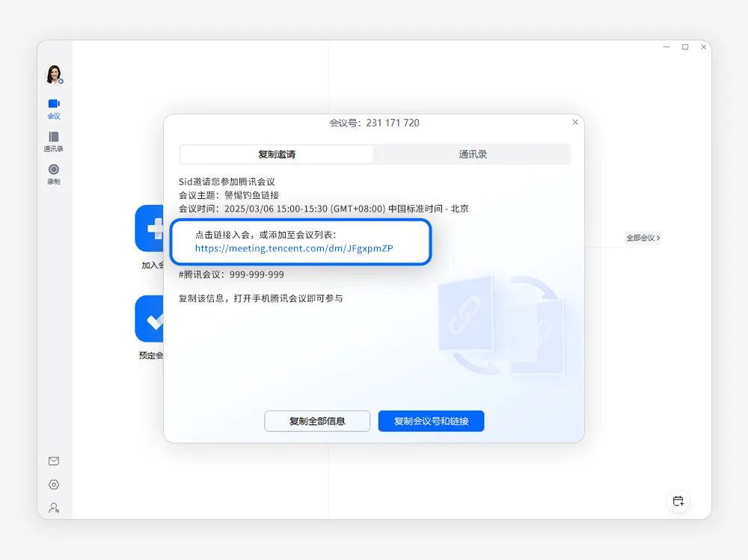Click the calendar-add icon at bottom right
Image resolution: width=748 pixels, height=560 pixels.
[x=678, y=501]
